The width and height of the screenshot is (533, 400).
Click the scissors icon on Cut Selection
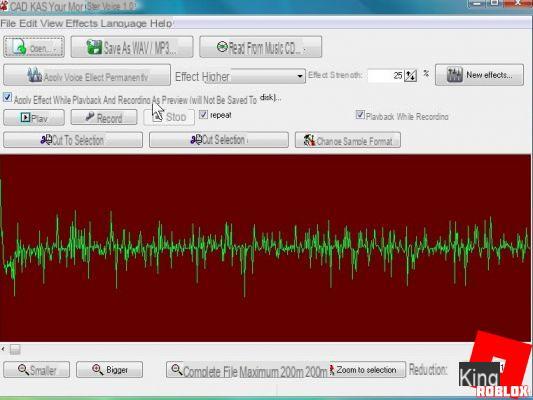click(196, 139)
